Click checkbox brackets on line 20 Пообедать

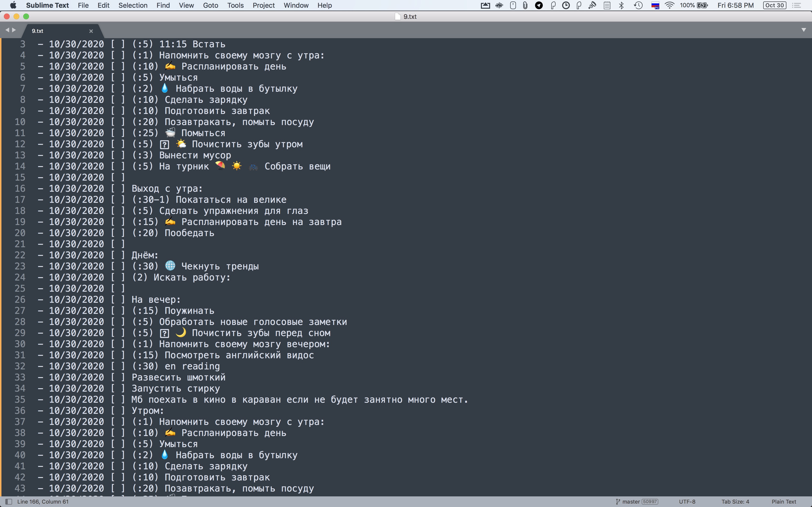tap(118, 233)
